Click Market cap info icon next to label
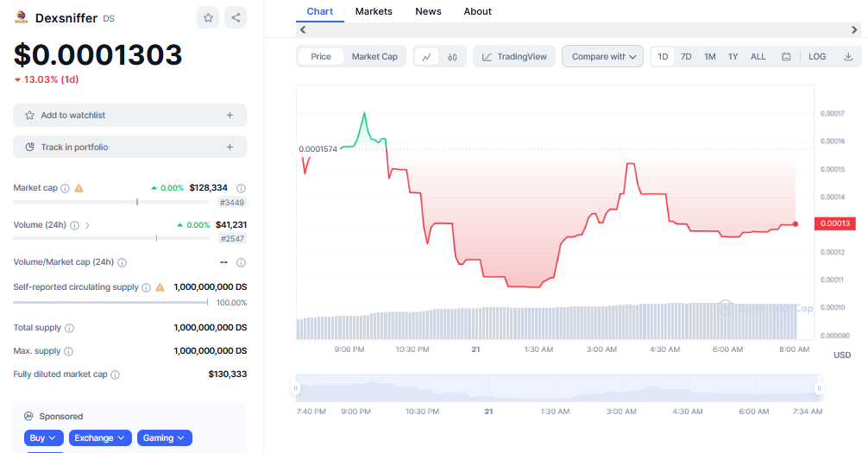Viewport: 868px width, 453px height. click(66, 188)
